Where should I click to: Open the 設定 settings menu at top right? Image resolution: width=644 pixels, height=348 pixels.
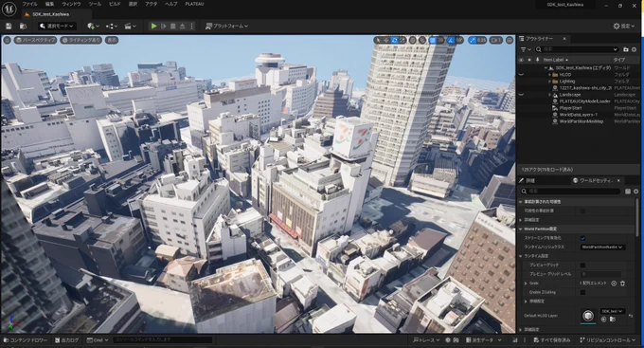[624, 26]
